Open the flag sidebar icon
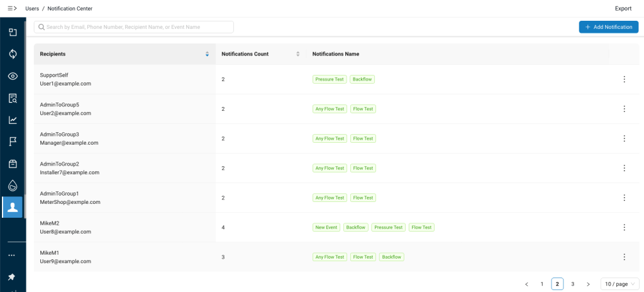 click(13, 142)
